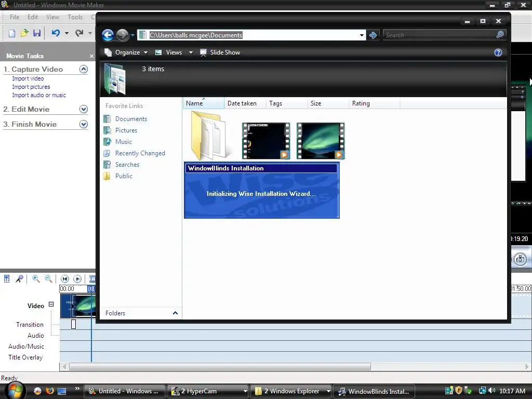
Task: Sort by the Date taken column
Action: click(x=245, y=103)
